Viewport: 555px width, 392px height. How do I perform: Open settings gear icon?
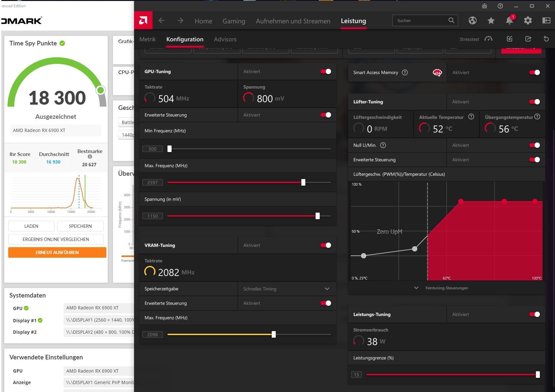coord(528,20)
